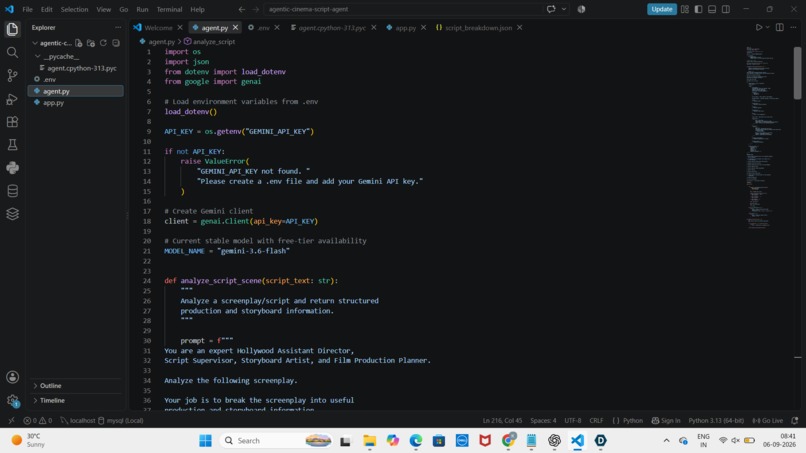The width and height of the screenshot is (806, 453).
Task: Switch to the app.py editor tab
Action: pos(405,28)
